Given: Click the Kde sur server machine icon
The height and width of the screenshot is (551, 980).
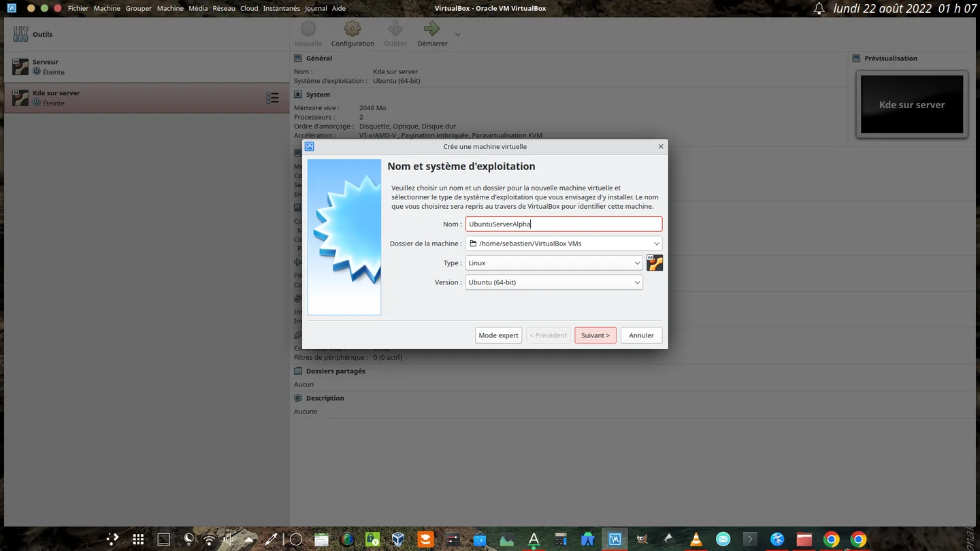Looking at the screenshot, I should 20,97.
